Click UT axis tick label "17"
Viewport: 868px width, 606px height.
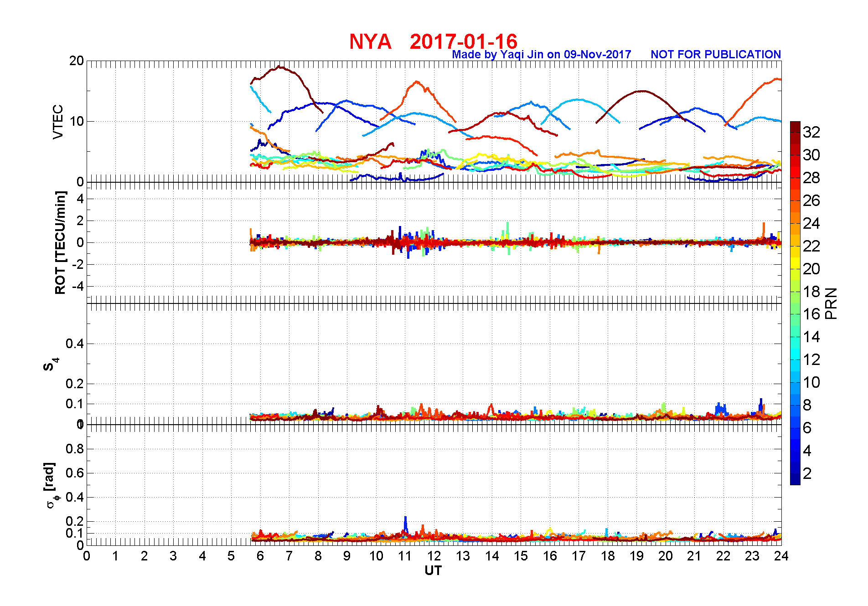click(579, 556)
